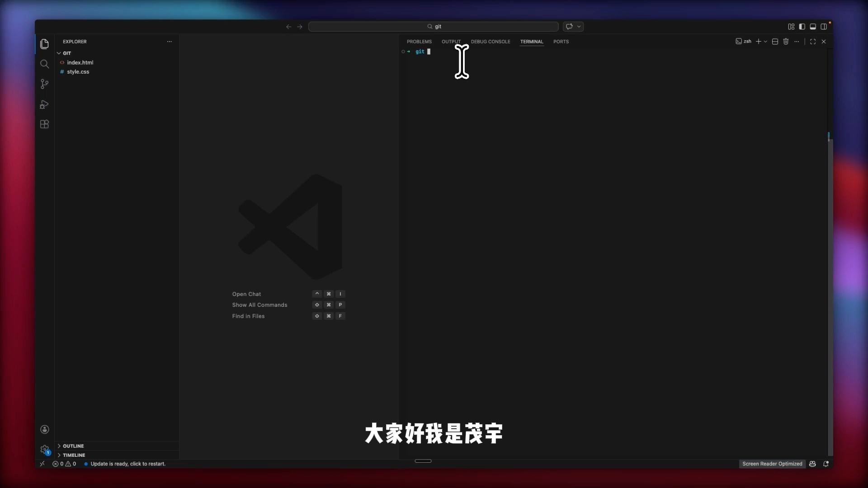Screen dimensions: 868x488
Task: Toggle the primary sidebar visibility
Action: click(x=802, y=27)
